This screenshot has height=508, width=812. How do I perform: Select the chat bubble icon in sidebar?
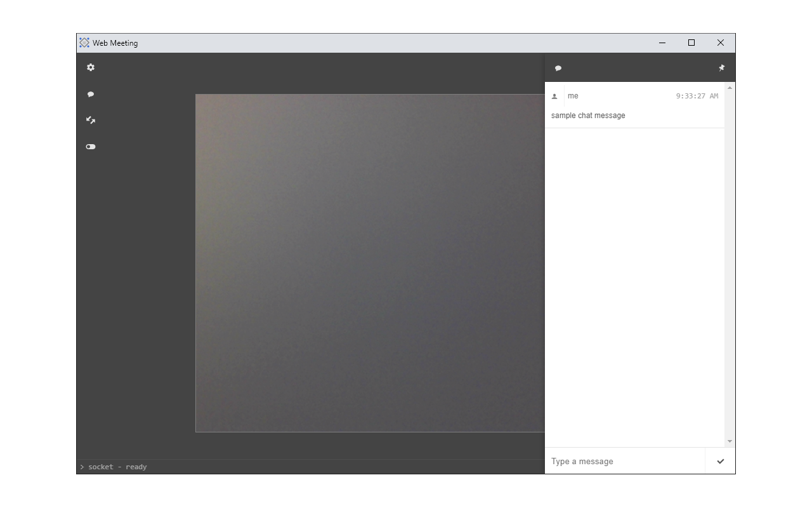pos(91,94)
